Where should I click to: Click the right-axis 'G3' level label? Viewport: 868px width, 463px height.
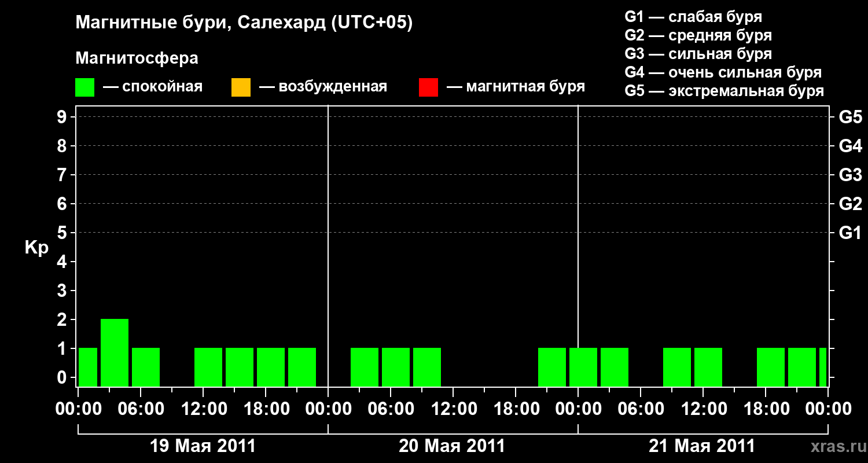851,175
